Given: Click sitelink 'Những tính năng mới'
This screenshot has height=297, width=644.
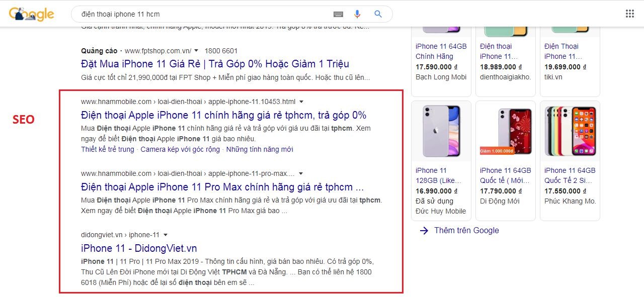Looking at the screenshot, I should [x=260, y=149].
